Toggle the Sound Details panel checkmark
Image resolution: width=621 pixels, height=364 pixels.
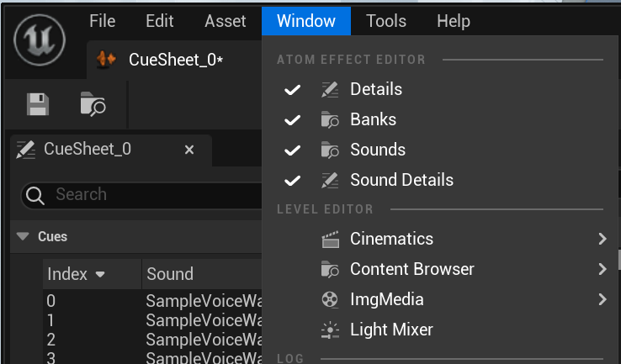292,181
